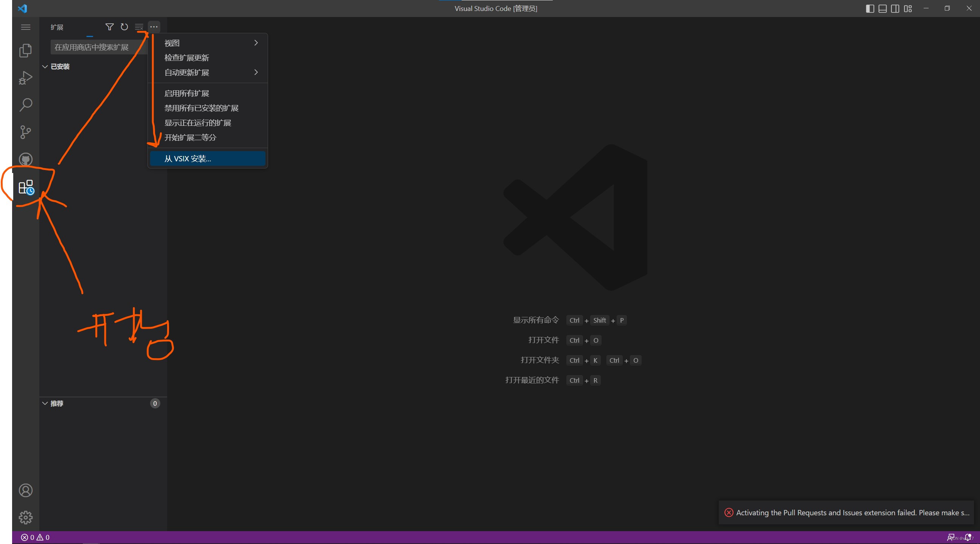Open the Explorer view
Image resolution: width=980 pixels, height=544 pixels.
click(25, 51)
